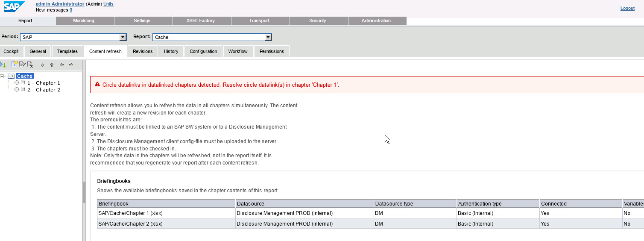This screenshot has height=241, width=644.
Task: Click the SAP/Cache/Chapter 1 (xlsx) cell
Action: pyautogui.click(x=166, y=213)
